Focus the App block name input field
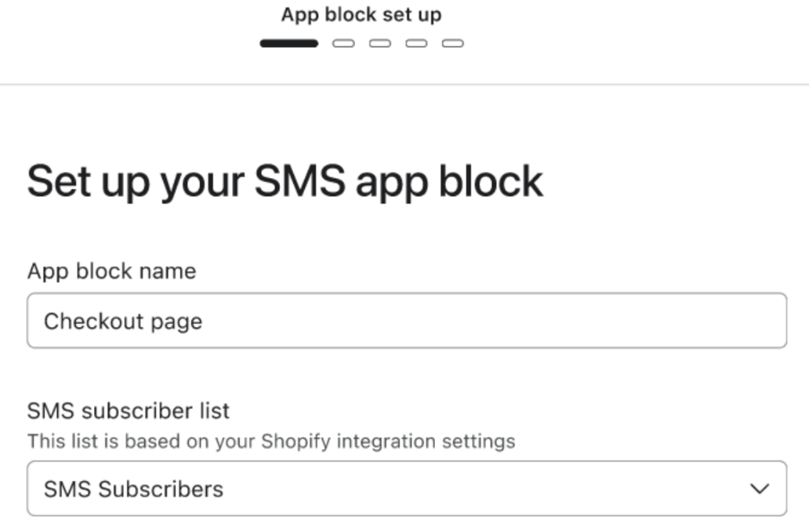 tap(406, 320)
